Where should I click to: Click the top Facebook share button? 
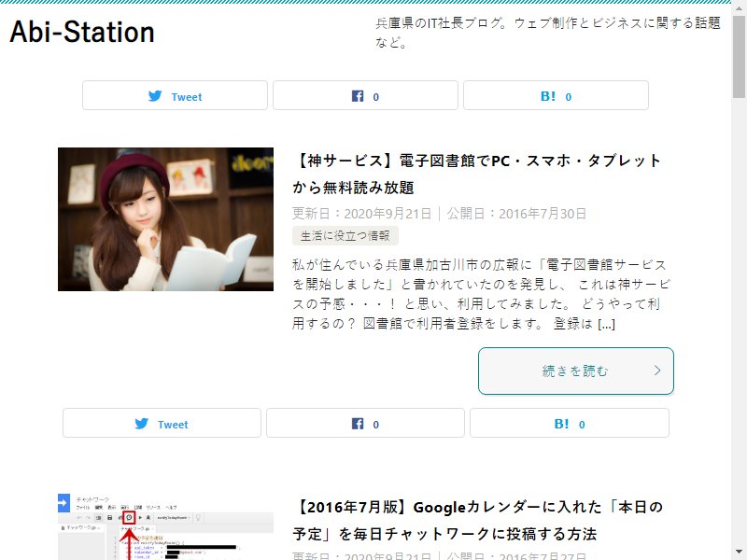pyautogui.click(x=365, y=95)
